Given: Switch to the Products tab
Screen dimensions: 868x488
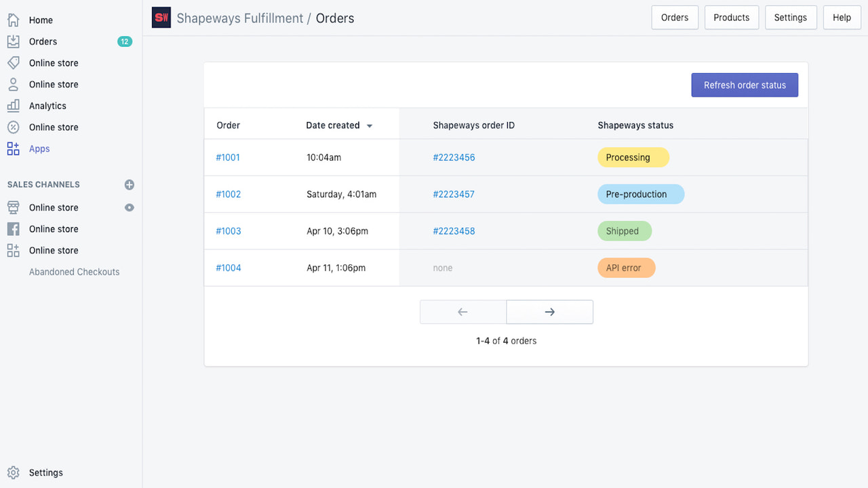Looking at the screenshot, I should (731, 17).
